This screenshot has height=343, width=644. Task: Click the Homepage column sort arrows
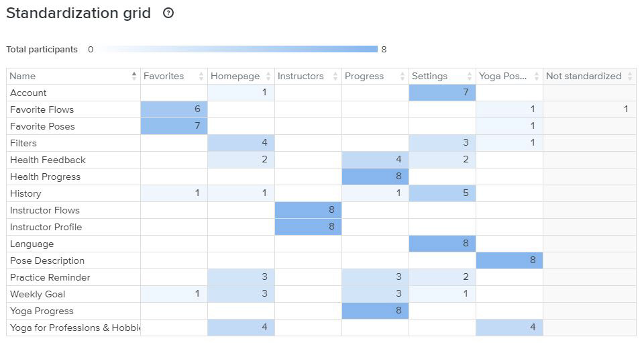click(x=268, y=77)
